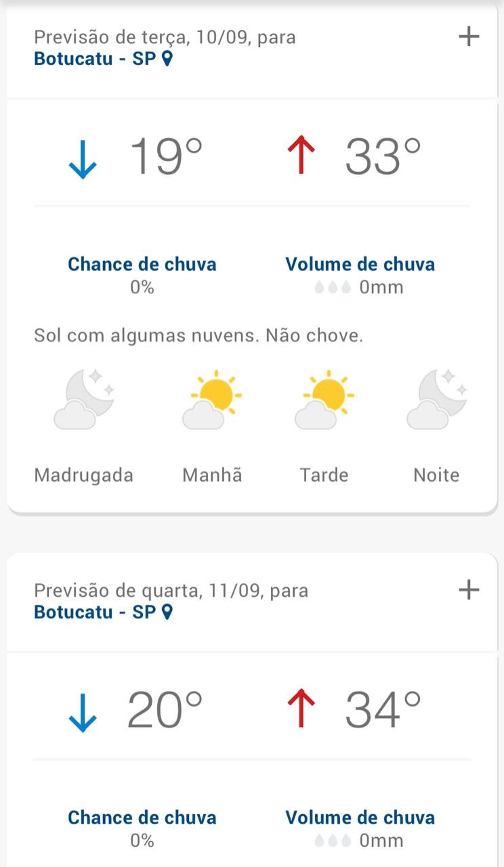Select the Manhã sun-and-cloud icon
Screen dimensions: 504x867
211,400
